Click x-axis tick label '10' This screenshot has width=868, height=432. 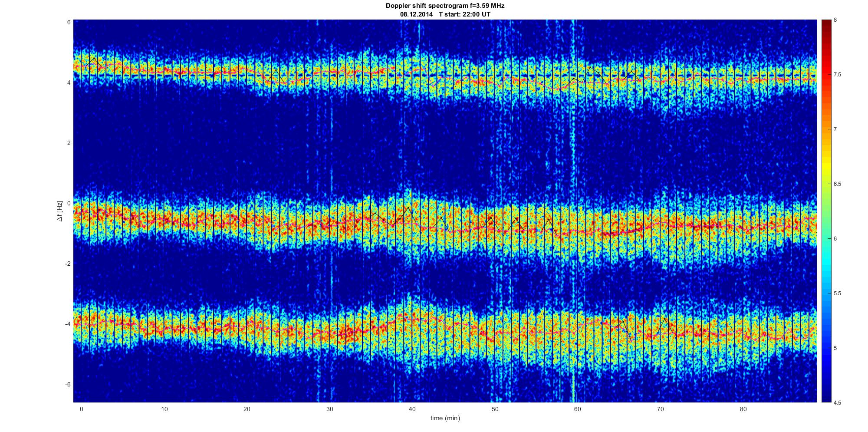164,409
